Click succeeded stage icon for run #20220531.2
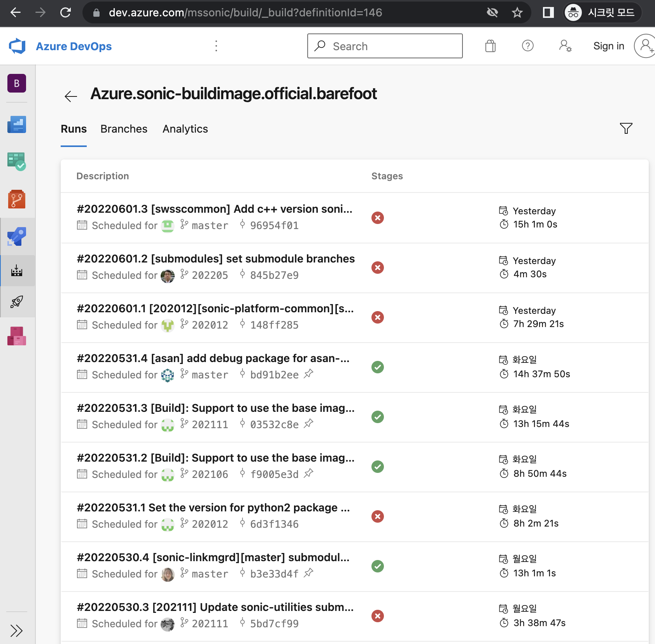Viewport: 655px width, 644px height. pos(378,467)
